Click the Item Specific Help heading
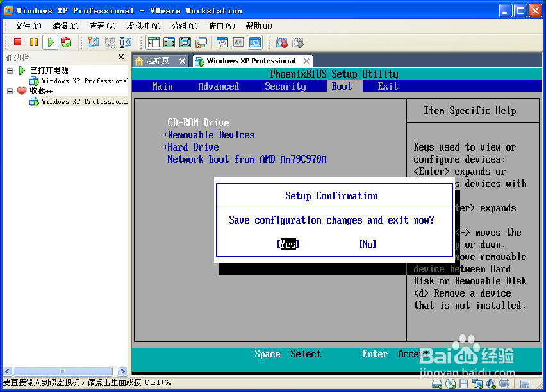Screen dimensions: 546x392 coord(470,110)
